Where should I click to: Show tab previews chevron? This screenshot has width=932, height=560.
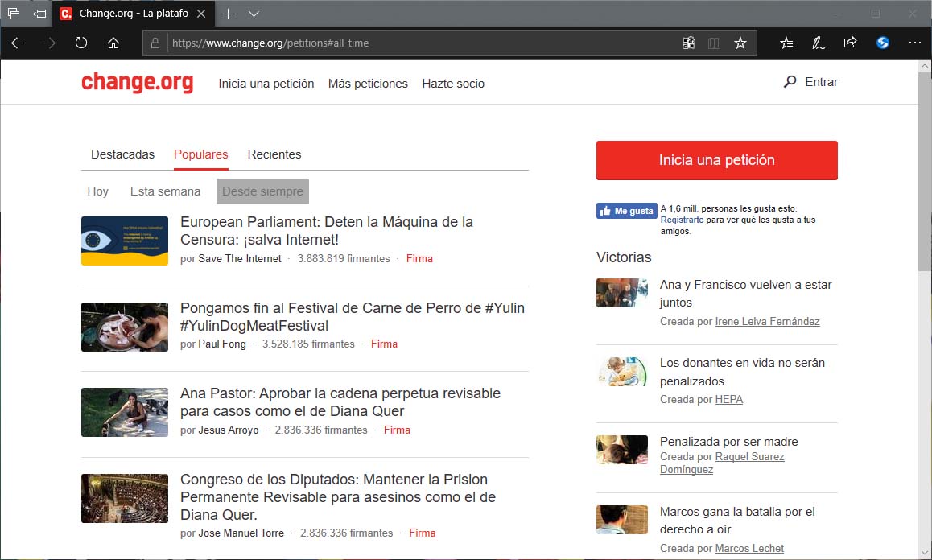(x=254, y=14)
